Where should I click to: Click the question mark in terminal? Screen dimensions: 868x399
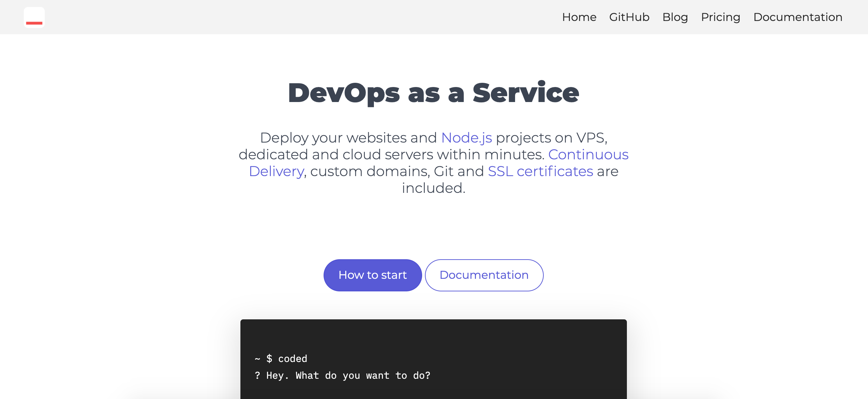point(258,376)
